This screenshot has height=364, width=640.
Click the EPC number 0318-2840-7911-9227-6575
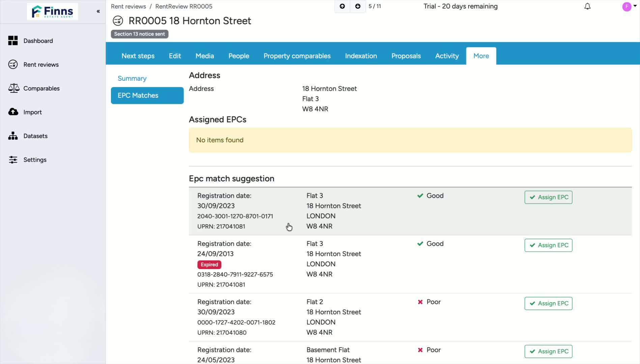click(x=235, y=274)
